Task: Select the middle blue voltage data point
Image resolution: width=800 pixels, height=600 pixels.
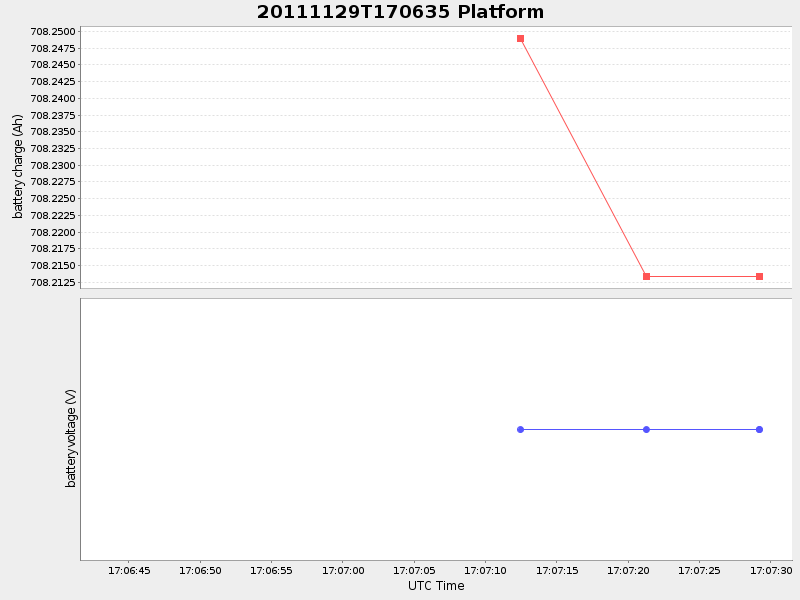Action: coord(645,429)
